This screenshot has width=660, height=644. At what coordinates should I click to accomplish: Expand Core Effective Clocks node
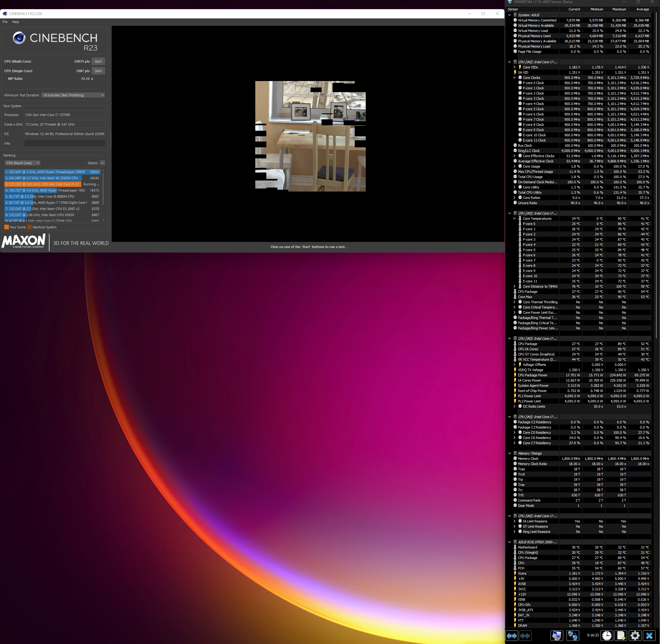[515, 156]
